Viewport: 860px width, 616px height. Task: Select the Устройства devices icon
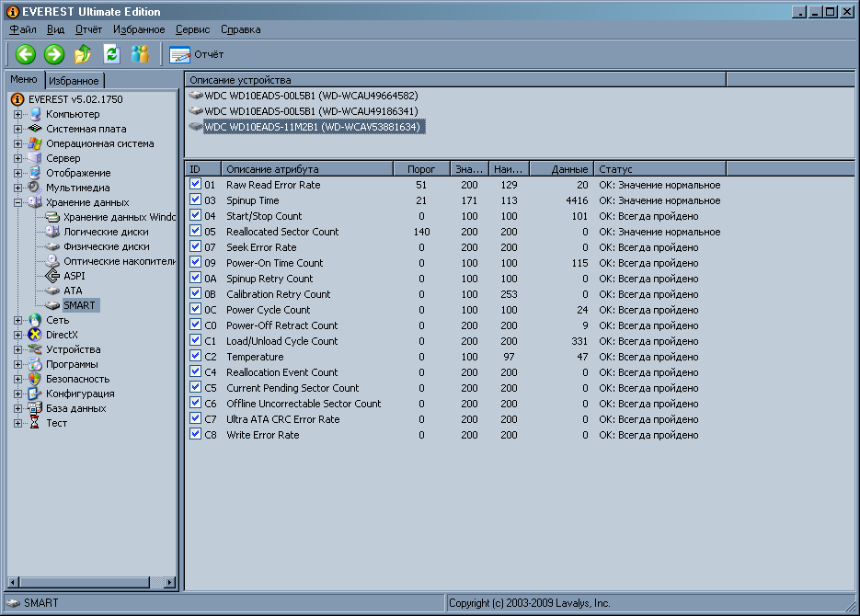[x=35, y=349]
